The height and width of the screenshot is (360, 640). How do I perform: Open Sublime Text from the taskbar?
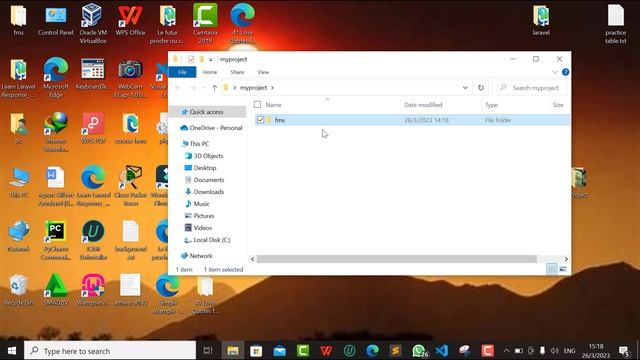(395, 351)
